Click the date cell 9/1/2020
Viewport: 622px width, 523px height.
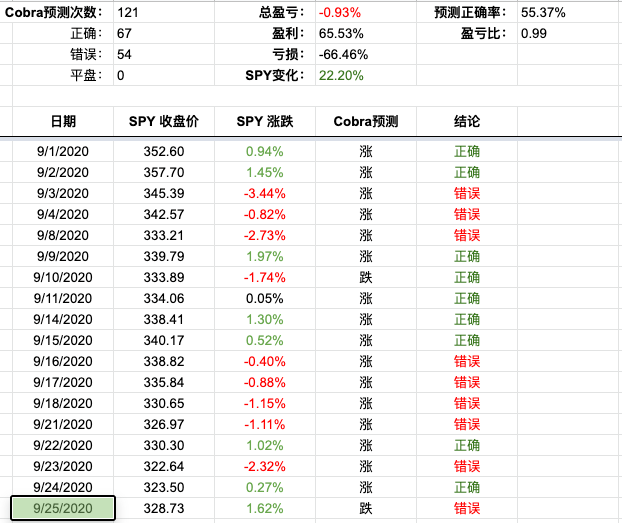click(x=63, y=152)
